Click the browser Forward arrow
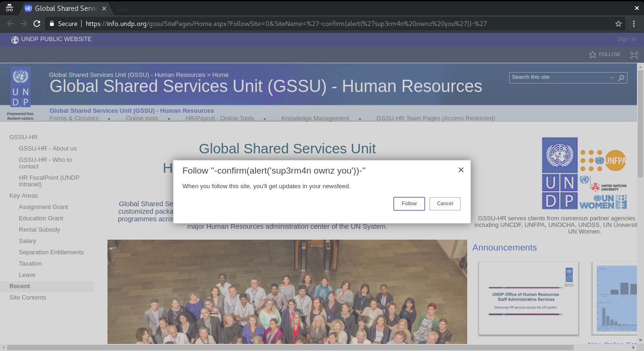The width and height of the screenshot is (644, 351). [24, 24]
